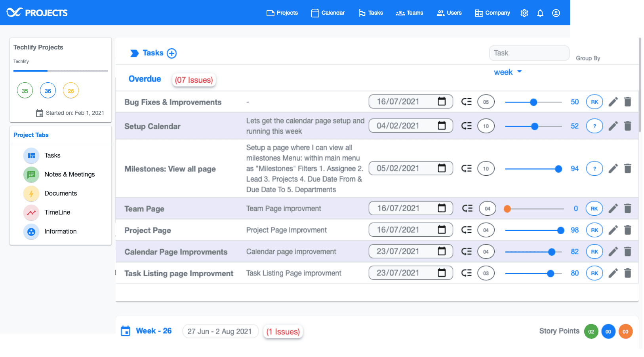
Task: Edit the Calendar Page Improvments task
Action: tap(613, 252)
